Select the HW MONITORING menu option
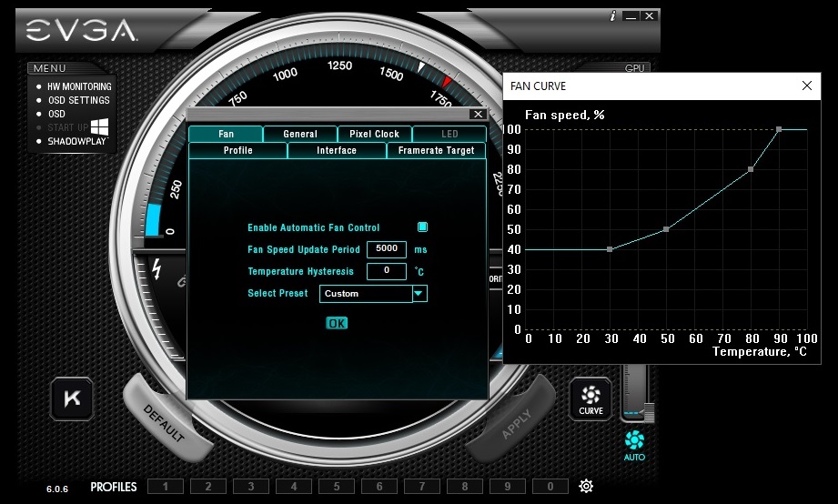838x504 pixels. point(79,86)
